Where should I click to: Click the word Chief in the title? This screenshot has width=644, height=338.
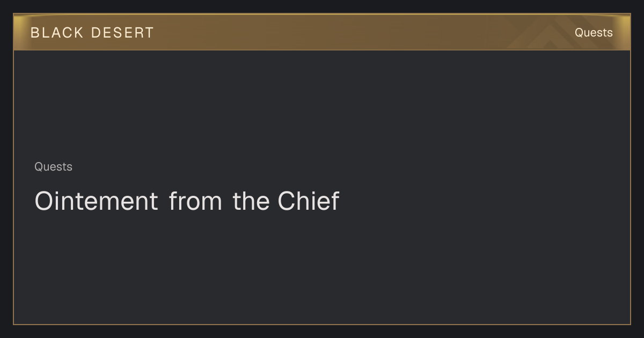coord(309,201)
